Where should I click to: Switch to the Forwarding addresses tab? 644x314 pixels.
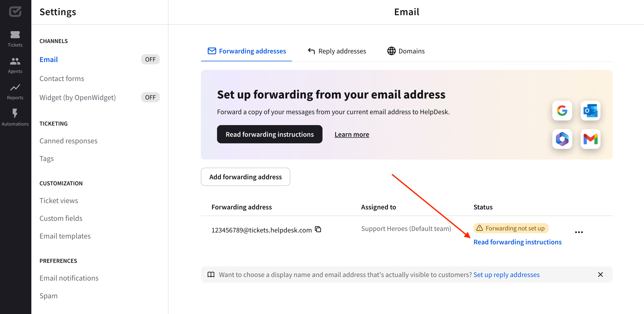click(x=246, y=51)
